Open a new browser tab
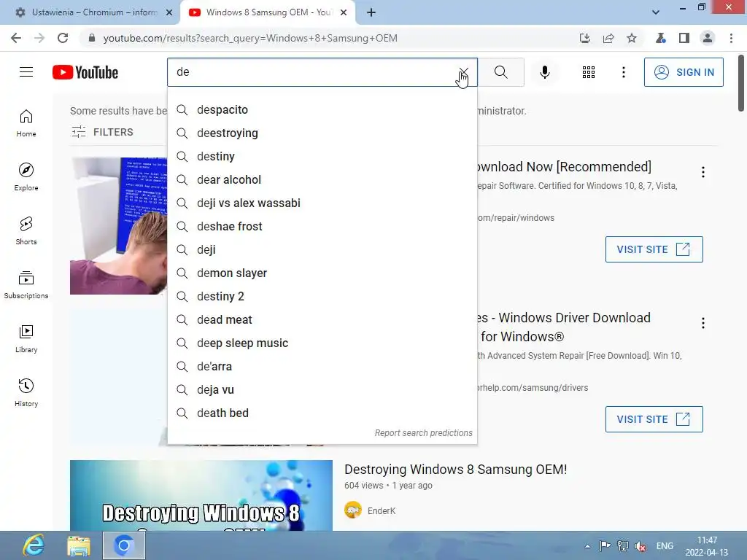The height and width of the screenshot is (560, 747). 371,13
